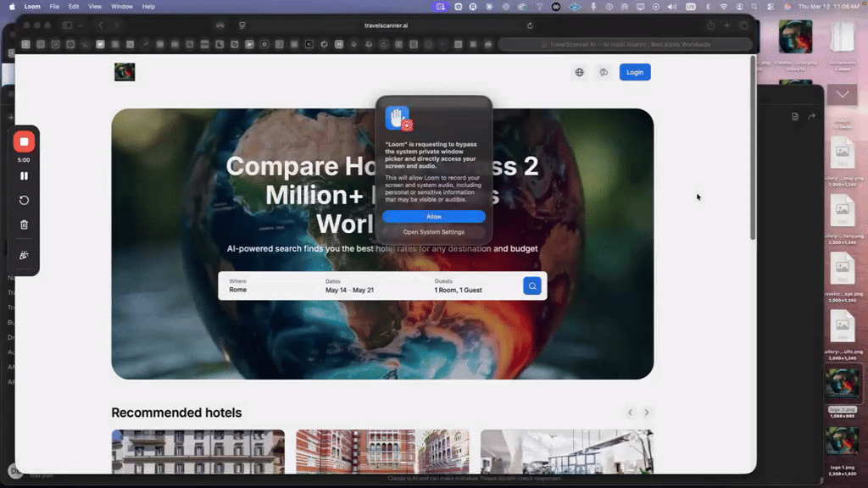Restart the Loom recording from the beginning
The width and height of the screenshot is (868, 488).
pyautogui.click(x=24, y=200)
